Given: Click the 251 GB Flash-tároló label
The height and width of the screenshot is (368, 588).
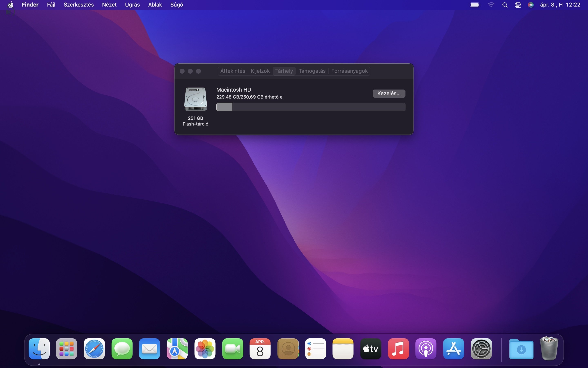Looking at the screenshot, I should 195,121.
